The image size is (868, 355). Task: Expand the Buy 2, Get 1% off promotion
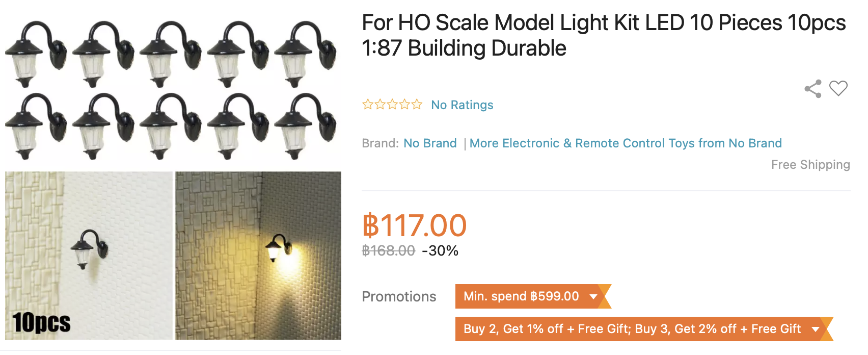tap(644, 329)
